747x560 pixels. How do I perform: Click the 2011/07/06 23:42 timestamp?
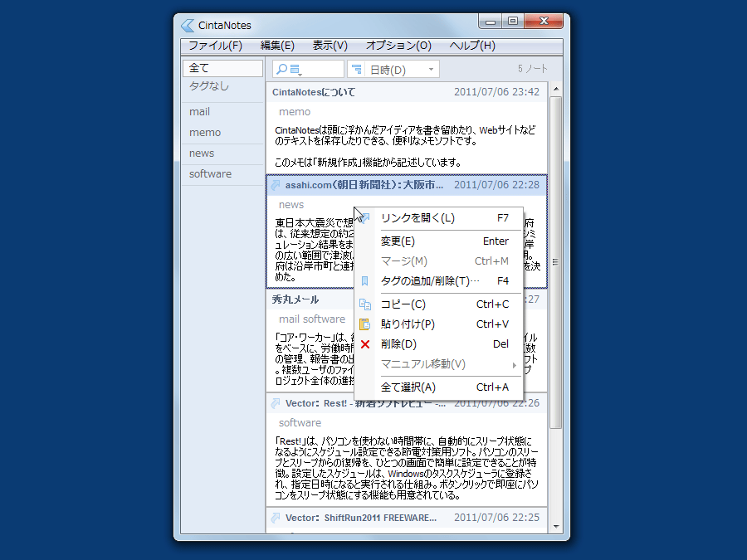(x=496, y=92)
